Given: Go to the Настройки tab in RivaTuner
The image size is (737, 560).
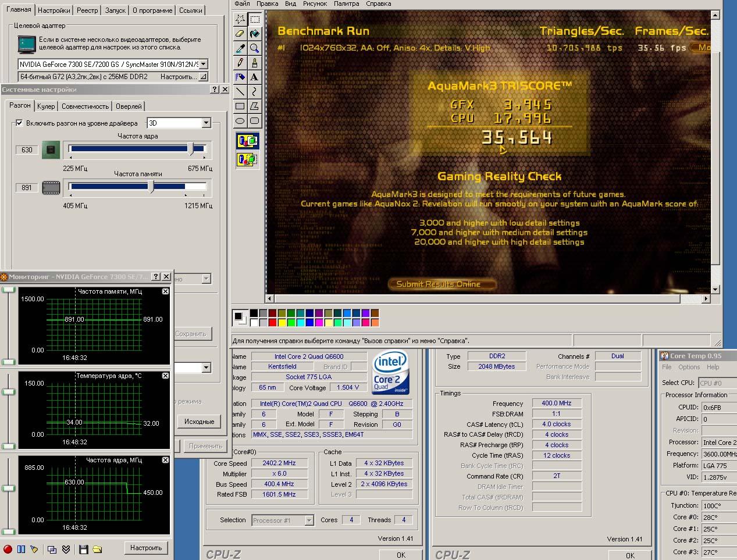Looking at the screenshot, I should 54,10.
